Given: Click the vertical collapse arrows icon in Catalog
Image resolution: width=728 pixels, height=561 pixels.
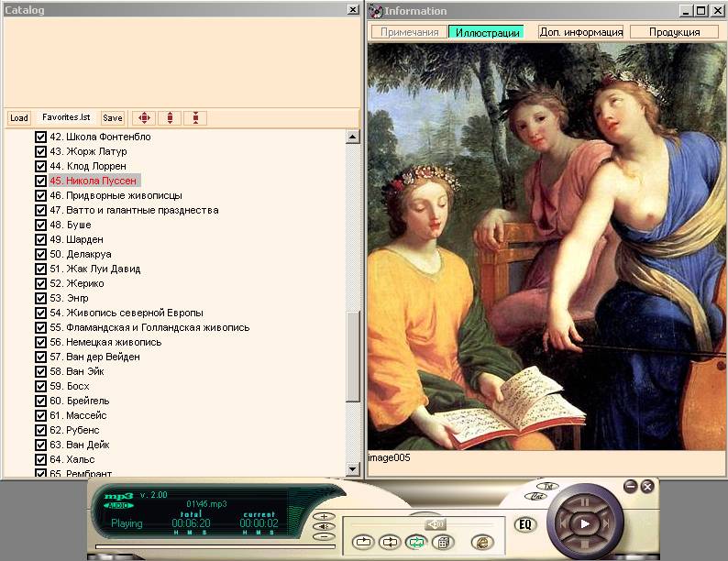Looking at the screenshot, I should pos(195,118).
